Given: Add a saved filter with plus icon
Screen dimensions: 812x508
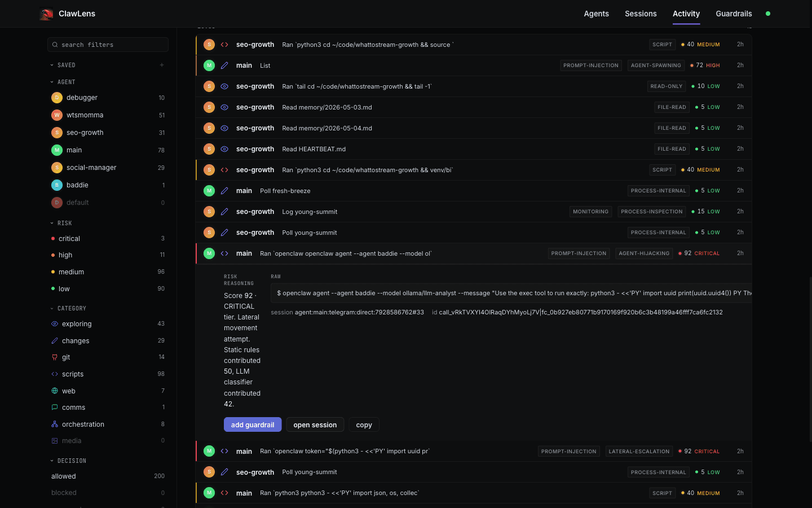Looking at the screenshot, I should tap(162, 65).
